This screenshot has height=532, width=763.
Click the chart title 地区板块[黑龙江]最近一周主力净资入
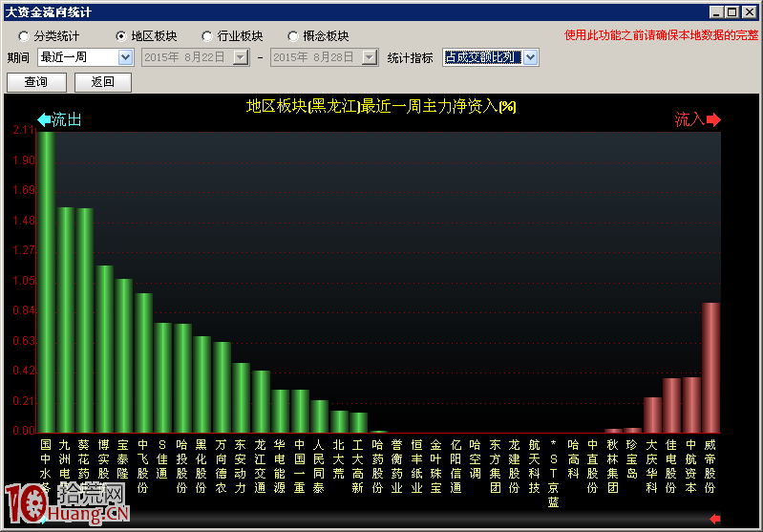[381, 106]
